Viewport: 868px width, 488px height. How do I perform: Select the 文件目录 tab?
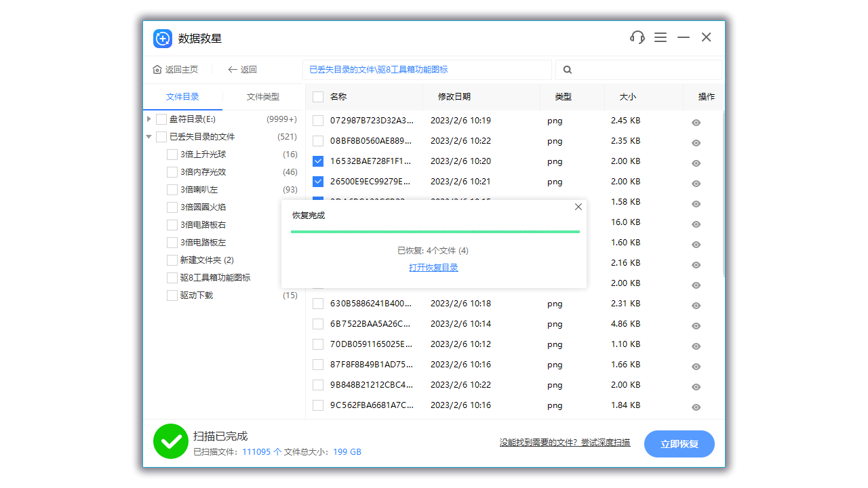click(x=182, y=96)
